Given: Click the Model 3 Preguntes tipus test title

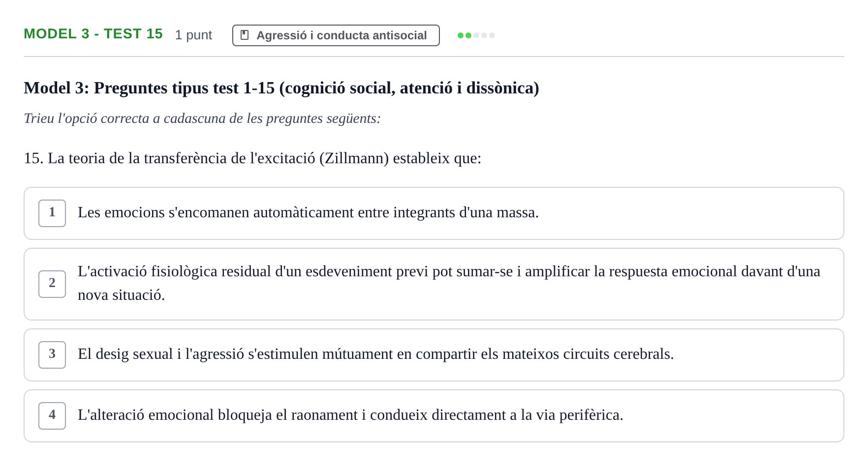Looking at the screenshot, I should pyautogui.click(x=281, y=88).
